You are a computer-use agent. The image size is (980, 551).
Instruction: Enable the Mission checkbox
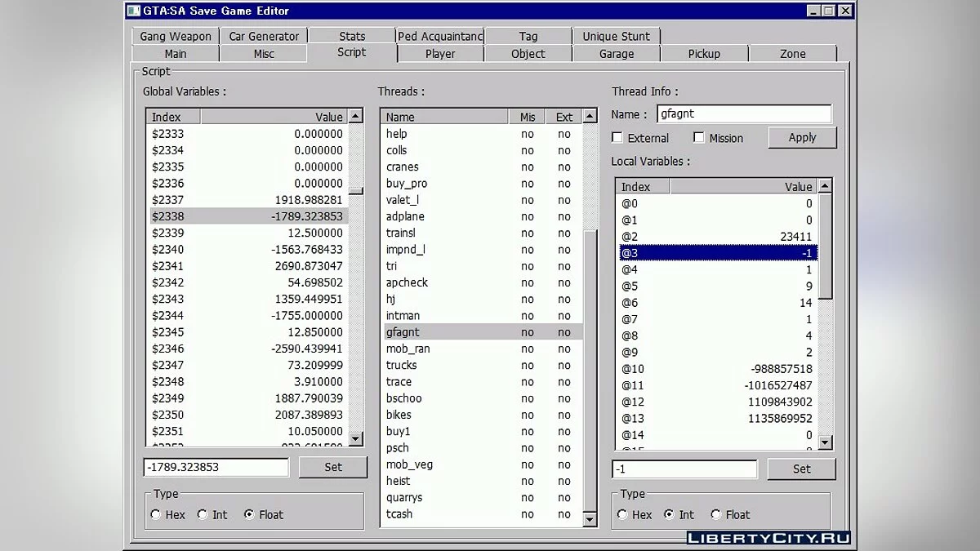(x=699, y=137)
